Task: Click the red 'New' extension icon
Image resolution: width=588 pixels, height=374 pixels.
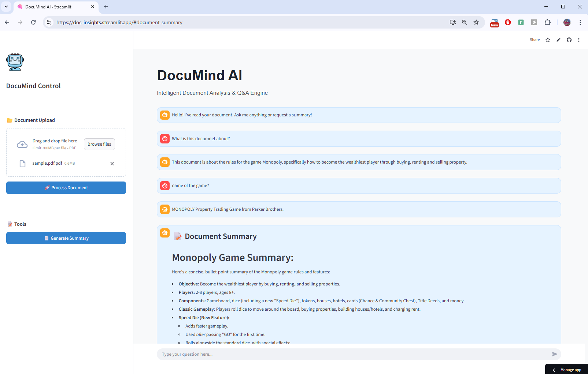Action: (495, 23)
